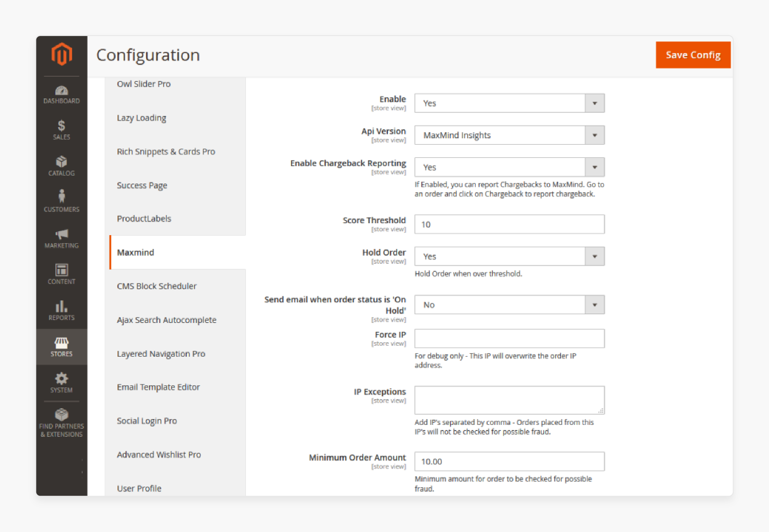Click the Magento logo icon

pyautogui.click(x=62, y=54)
